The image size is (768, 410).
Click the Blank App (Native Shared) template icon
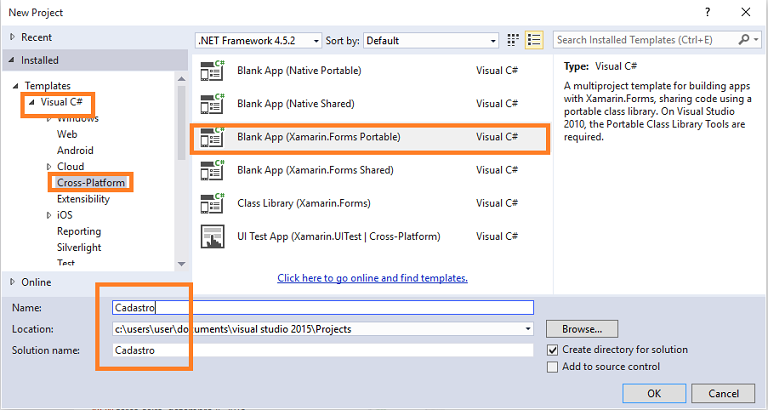point(213,104)
